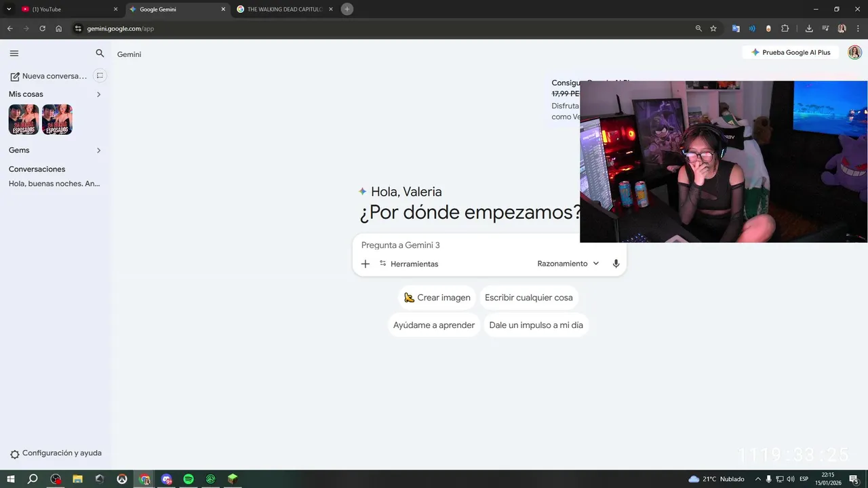Click the temporary chat icon beside Nueva conversación
This screenshot has width=868, height=488.
click(100, 76)
